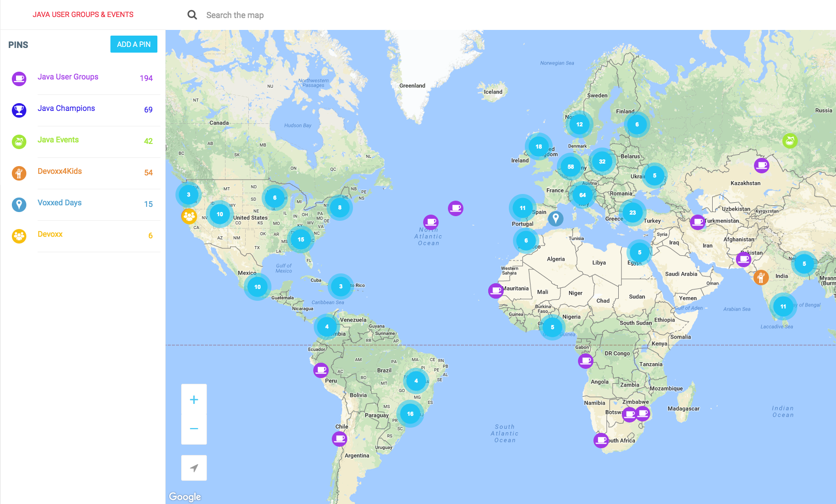
Task: Click the cluster of 5 near Ukraine
Action: (x=654, y=175)
